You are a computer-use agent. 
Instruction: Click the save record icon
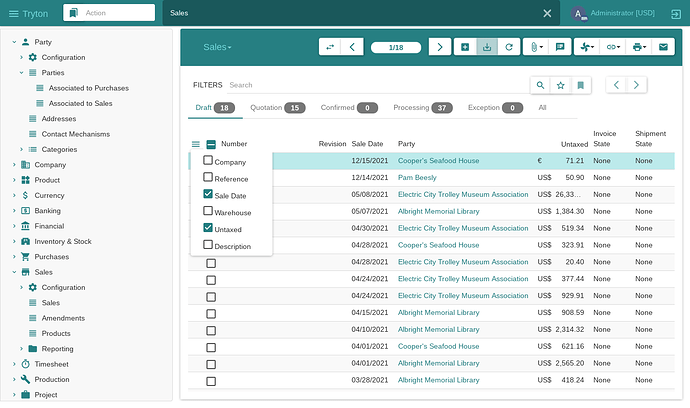pos(487,47)
